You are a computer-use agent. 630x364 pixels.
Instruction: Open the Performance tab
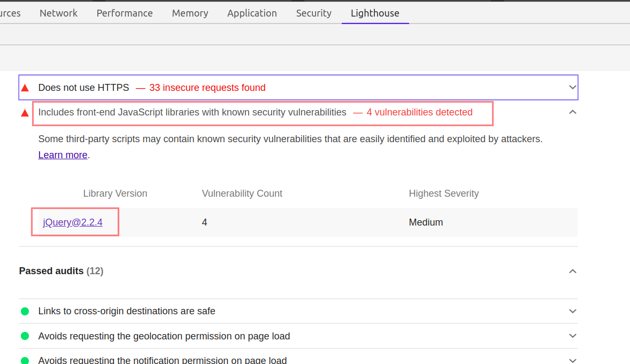point(125,13)
